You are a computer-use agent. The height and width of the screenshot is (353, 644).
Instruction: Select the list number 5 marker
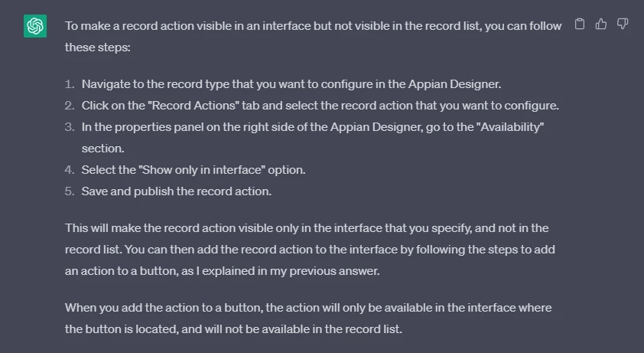tap(70, 191)
